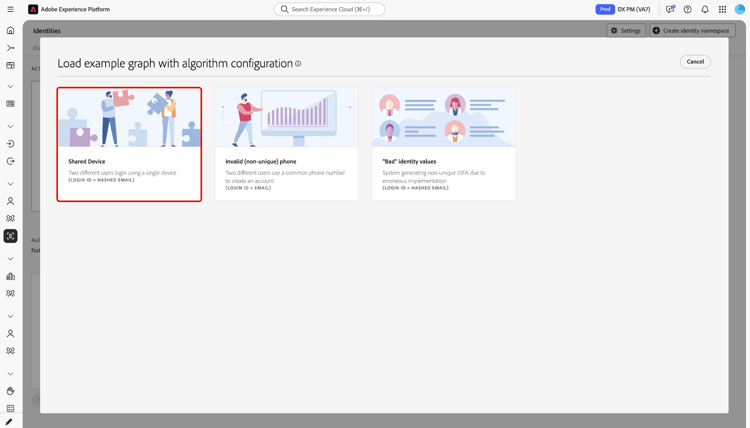750x428 pixels.
Task: Open the nine-dot app switcher
Action: [x=722, y=9]
